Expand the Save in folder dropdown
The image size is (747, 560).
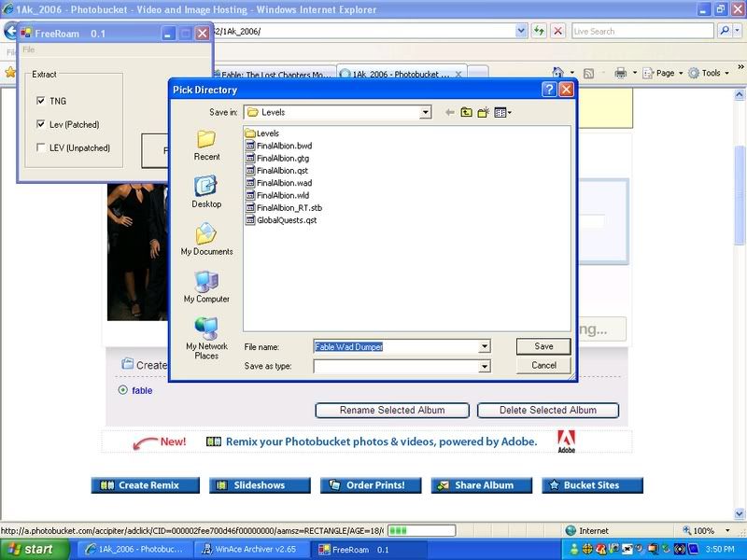tap(425, 112)
